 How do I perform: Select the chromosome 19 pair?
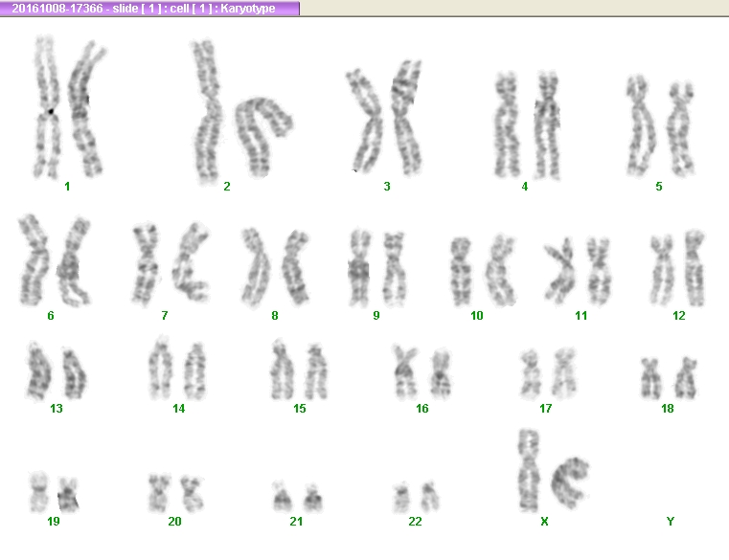coord(54,492)
